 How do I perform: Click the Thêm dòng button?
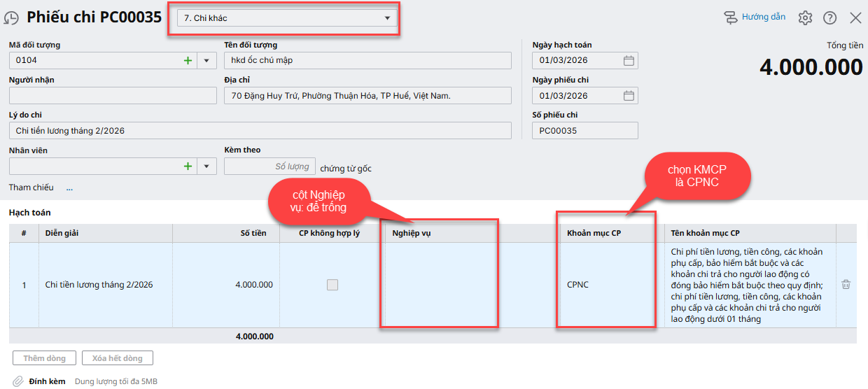pyautogui.click(x=44, y=358)
